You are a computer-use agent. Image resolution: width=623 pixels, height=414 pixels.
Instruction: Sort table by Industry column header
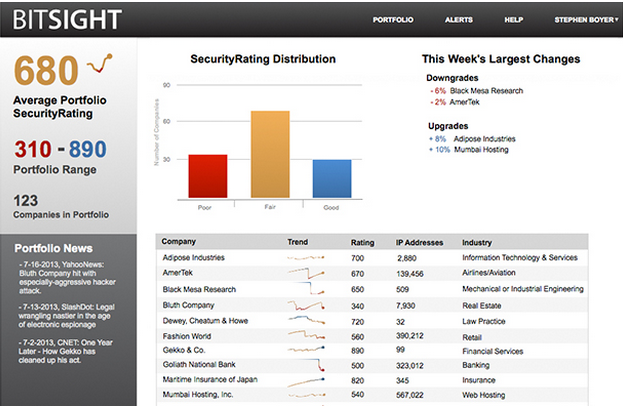pos(477,242)
